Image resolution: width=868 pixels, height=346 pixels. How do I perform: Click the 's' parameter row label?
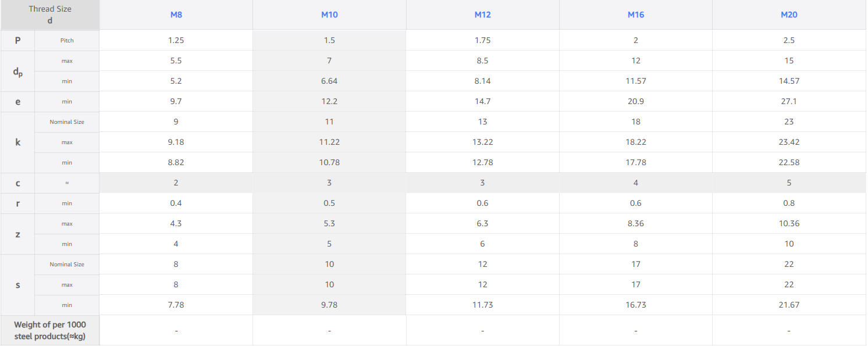(x=17, y=285)
